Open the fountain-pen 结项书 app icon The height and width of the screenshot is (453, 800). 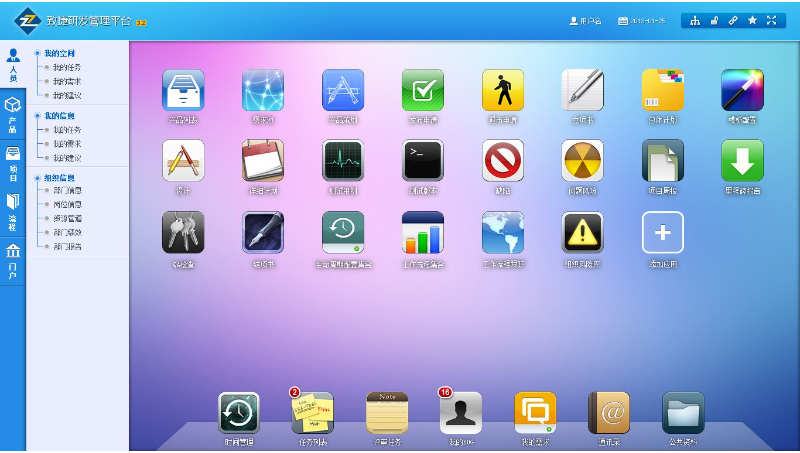pos(263,233)
